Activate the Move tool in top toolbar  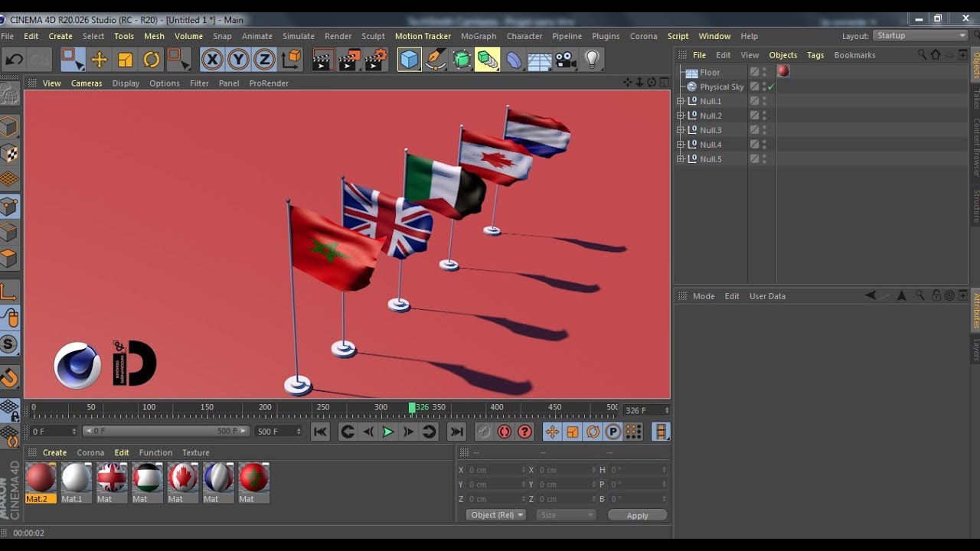[99, 59]
